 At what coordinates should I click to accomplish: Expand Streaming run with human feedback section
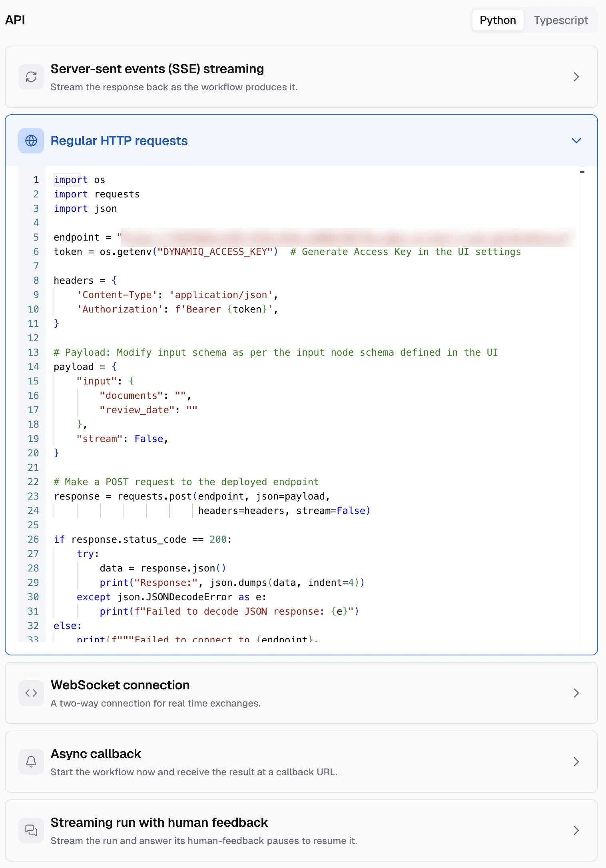(x=576, y=830)
